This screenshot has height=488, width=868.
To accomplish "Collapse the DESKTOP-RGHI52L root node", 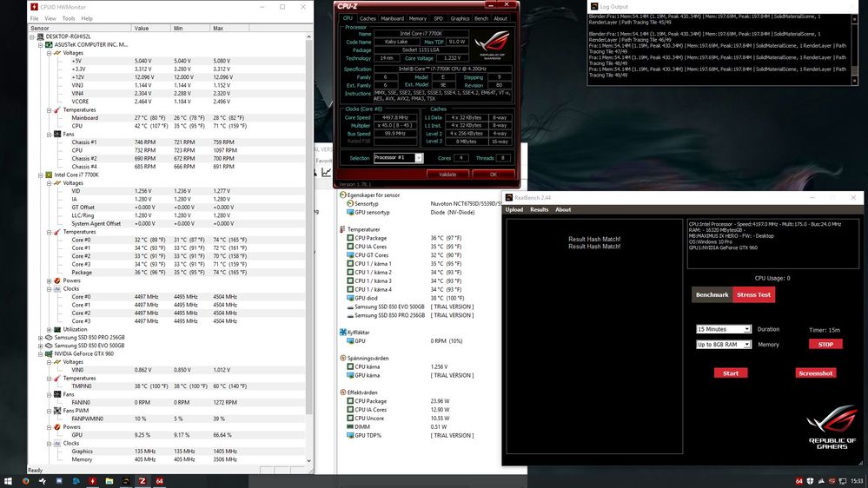I will click(32, 36).
